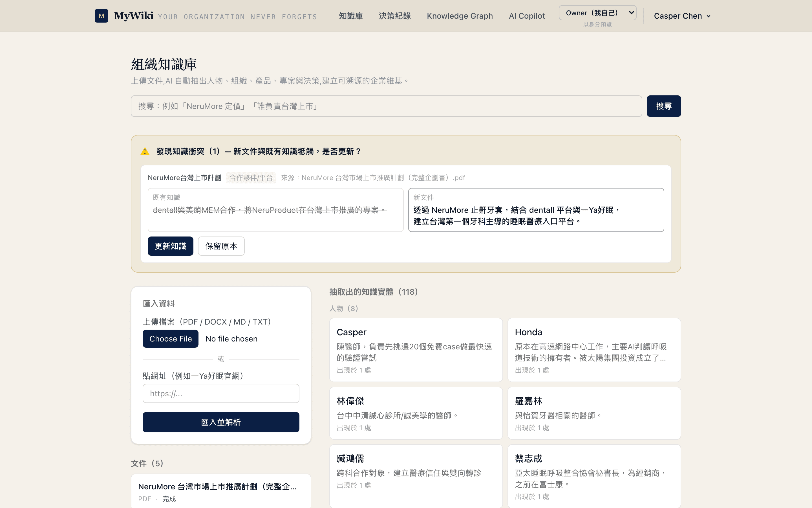Click the Choose File upload button
This screenshot has height=508, width=812.
tap(171, 339)
